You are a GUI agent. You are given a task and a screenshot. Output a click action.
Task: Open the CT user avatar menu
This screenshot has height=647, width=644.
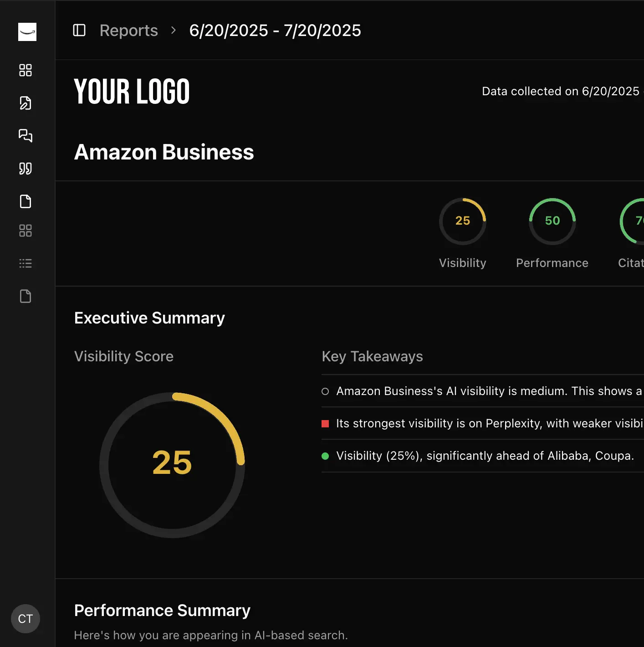[x=26, y=619]
